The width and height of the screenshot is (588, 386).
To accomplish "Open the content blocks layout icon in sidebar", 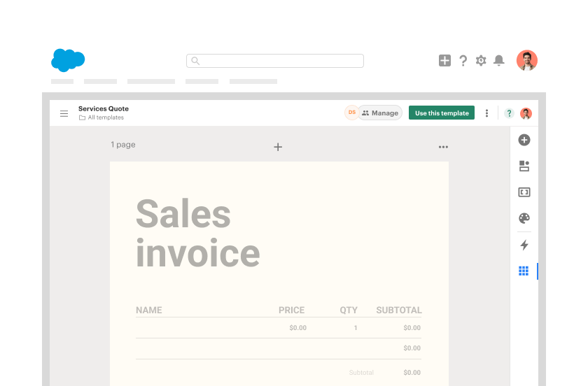I will pos(524,166).
